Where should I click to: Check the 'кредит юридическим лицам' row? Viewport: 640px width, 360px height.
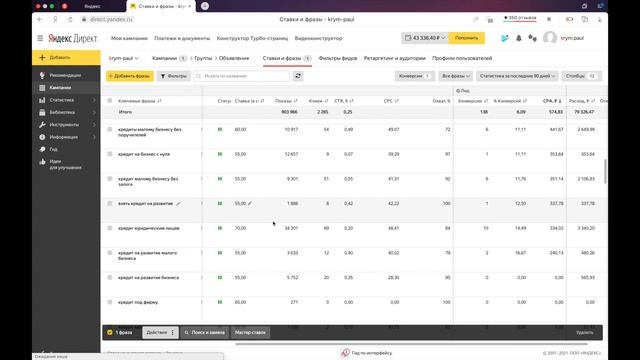coord(110,228)
